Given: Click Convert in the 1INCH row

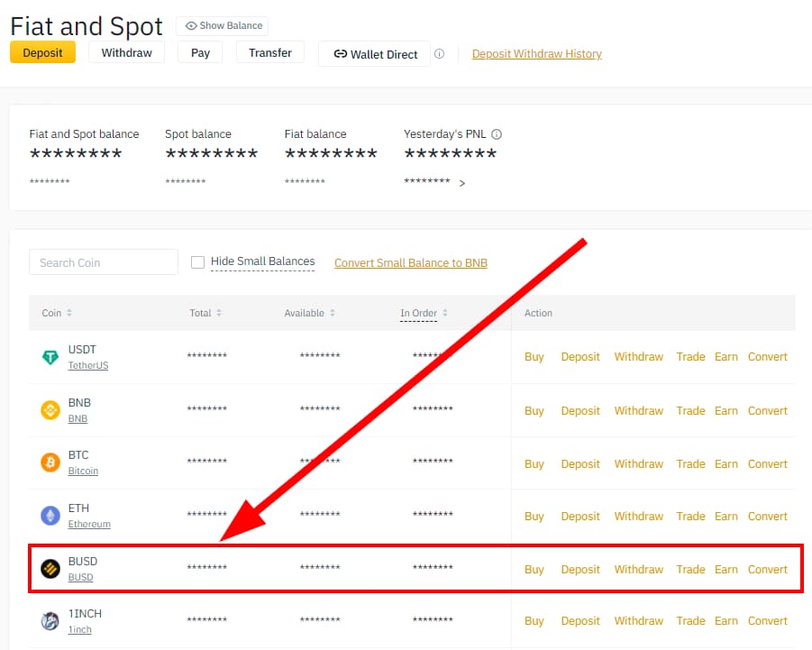Looking at the screenshot, I should tap(768, 620).
